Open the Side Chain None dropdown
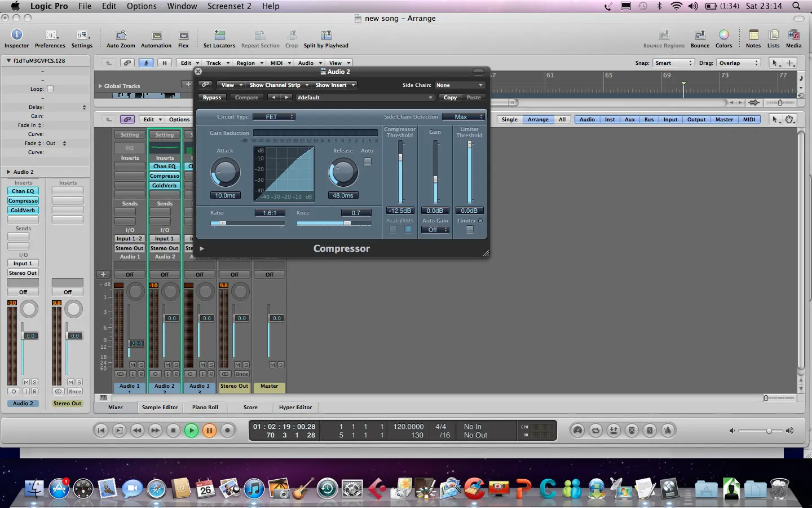This screenshot has height=508, width=812. [x=459, y=85]
